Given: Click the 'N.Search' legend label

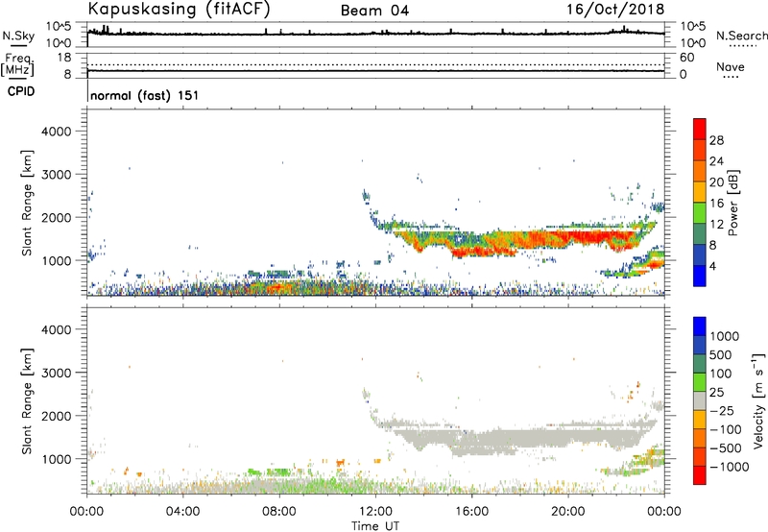Looking at the screenshot, I should pos(741,36).
